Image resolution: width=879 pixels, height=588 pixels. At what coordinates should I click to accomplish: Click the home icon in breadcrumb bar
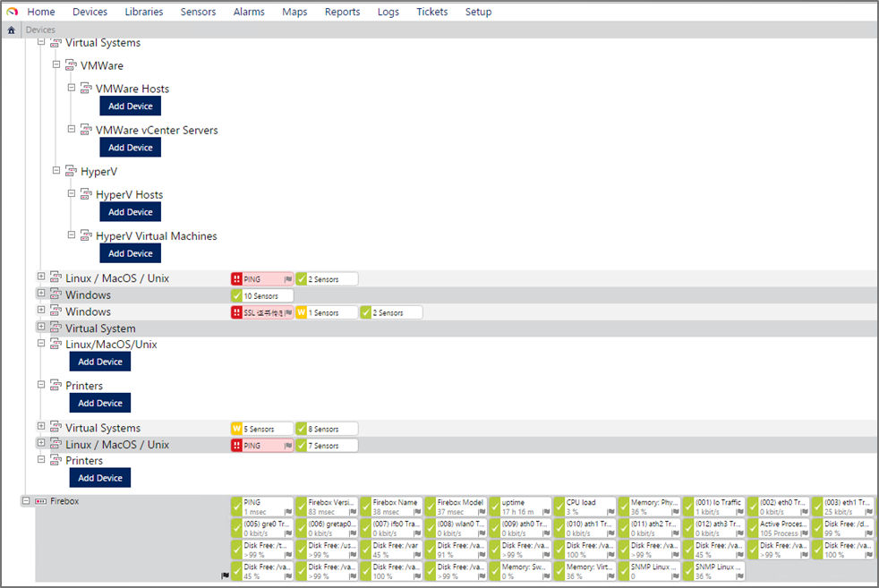[x=11, y=30]
